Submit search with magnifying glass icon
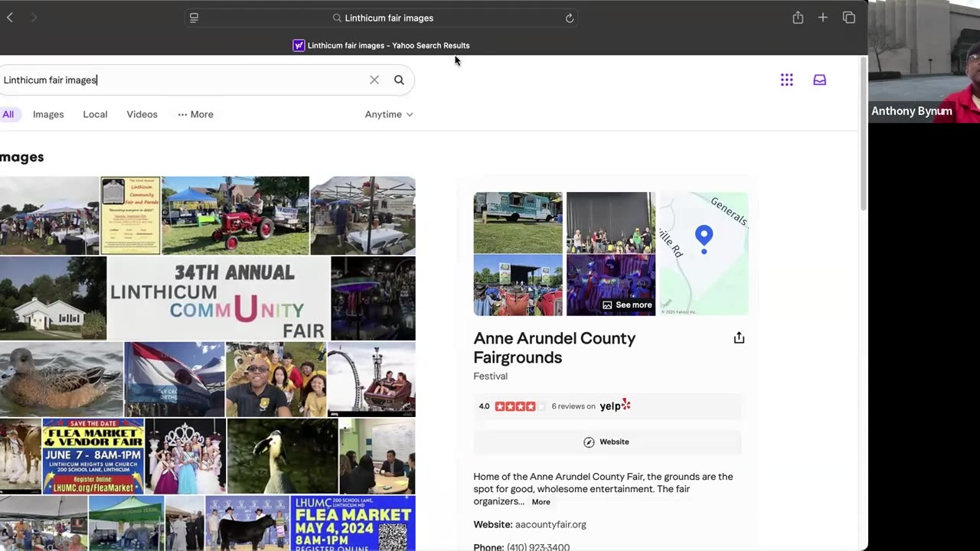This screenshot has height=551, width=980. click(x=399, y=80)
